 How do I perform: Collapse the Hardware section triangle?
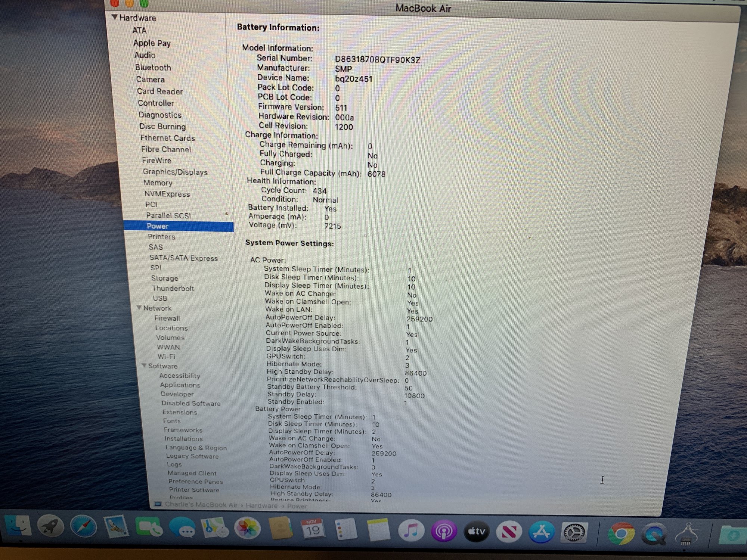[x=115, y=17]
